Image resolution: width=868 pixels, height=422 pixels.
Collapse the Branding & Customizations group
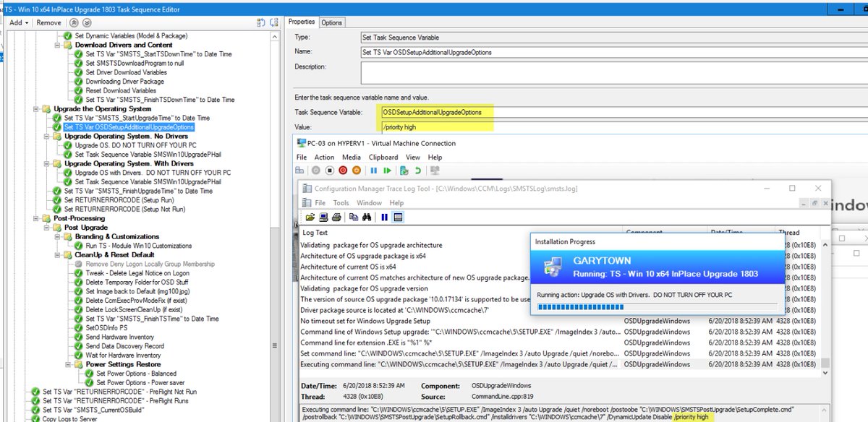pos(59,236)
